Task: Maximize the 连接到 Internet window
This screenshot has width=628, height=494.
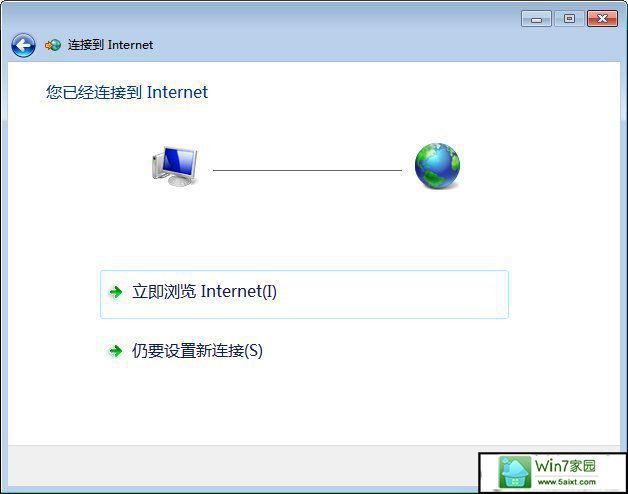Action: point(569,19)
